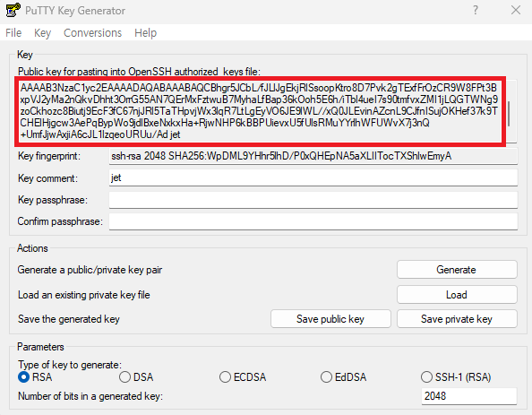Click the 'Confirm passphrase:' label
This screenshot has width=532, height=415.
[60, 221]
